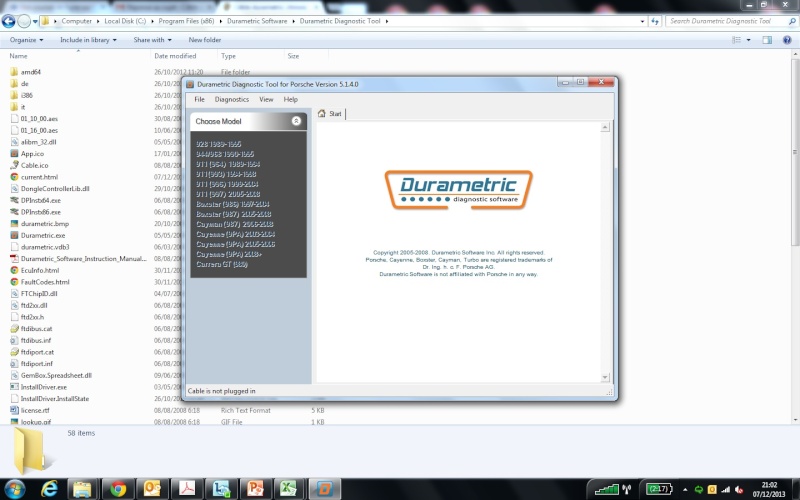
Task: Open Include in library dropdown
Action: coord(88,40)
